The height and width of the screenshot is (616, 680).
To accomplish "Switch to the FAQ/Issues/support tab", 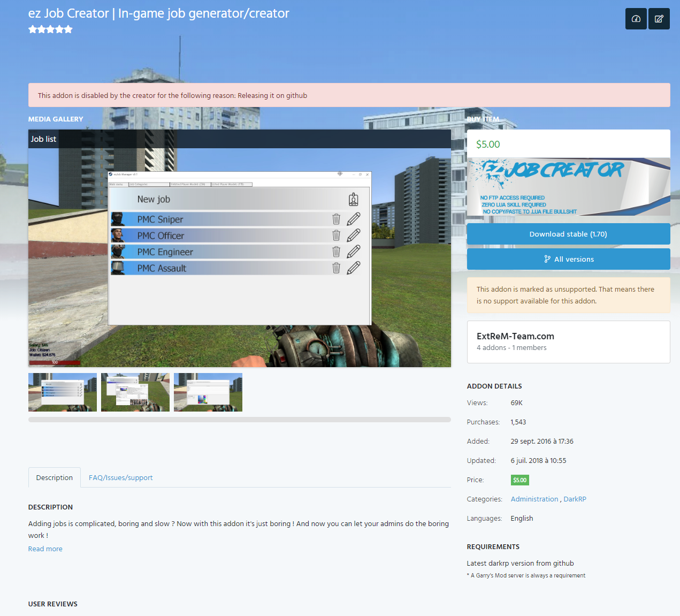I will [120, 477].
